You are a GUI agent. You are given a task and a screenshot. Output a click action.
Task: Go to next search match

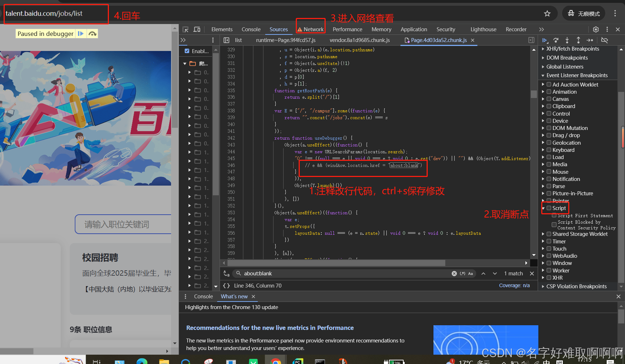[x=495, y=274]
